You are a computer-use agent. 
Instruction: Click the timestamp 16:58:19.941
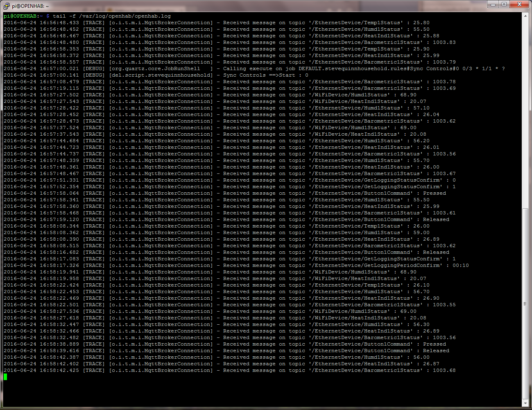click(59, 272)
